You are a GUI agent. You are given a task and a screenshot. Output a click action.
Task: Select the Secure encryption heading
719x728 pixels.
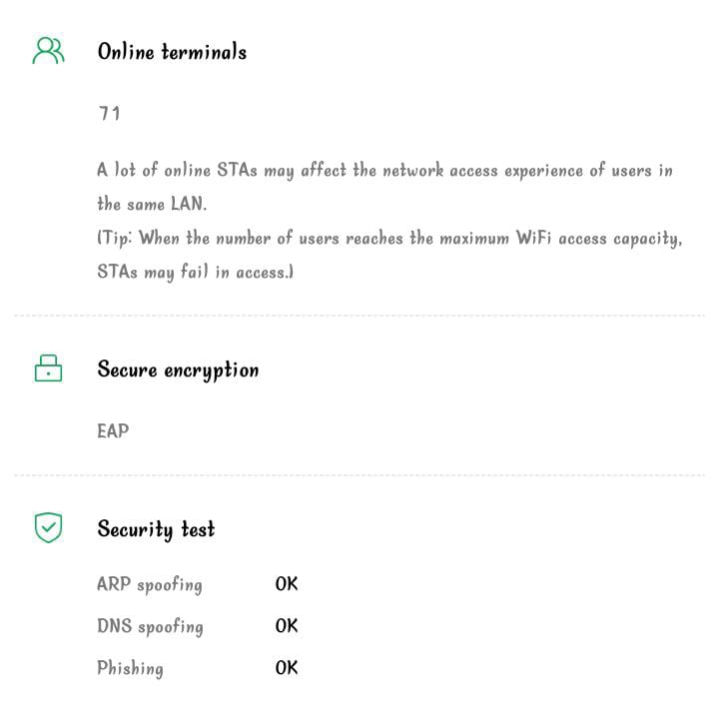(x=178, y=369)
